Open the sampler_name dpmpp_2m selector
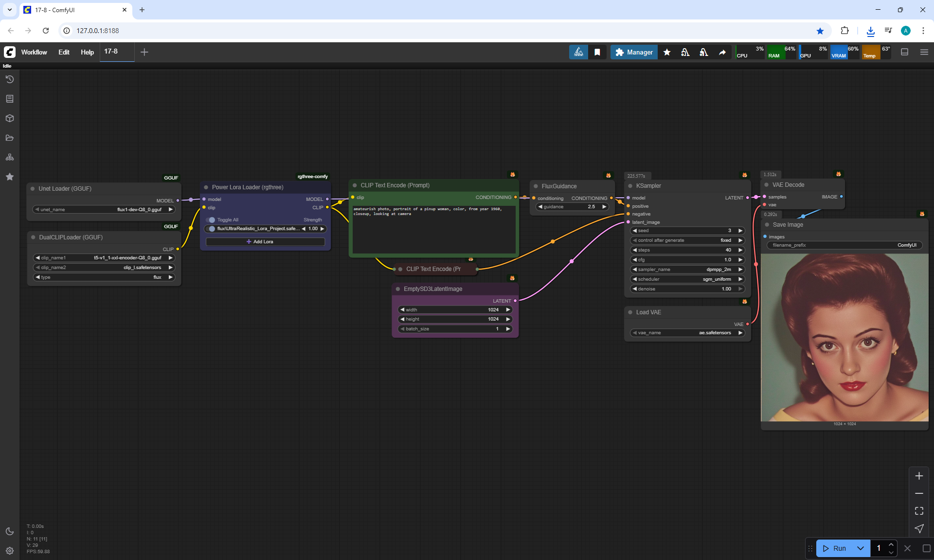The height and width of the screenshot is (560, 934). [688, 270]
